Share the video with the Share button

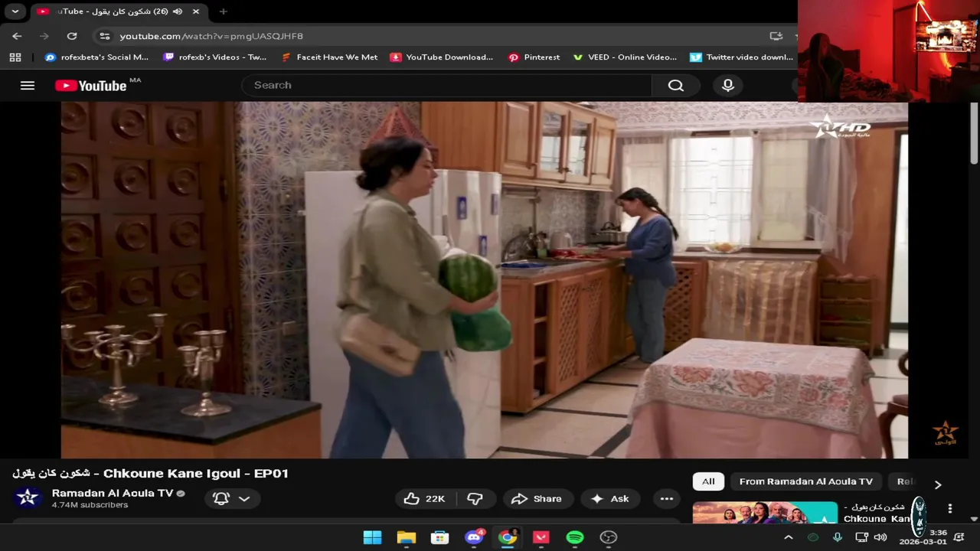pyautogui.click(x=537, y=498)
